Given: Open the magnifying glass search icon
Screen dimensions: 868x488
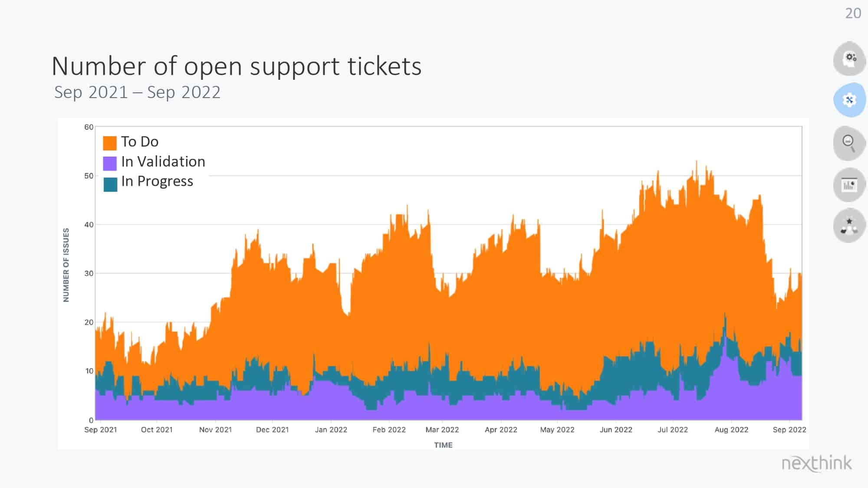Looking at the screenshot, I should pyautogui.click(x=849, y=143).
